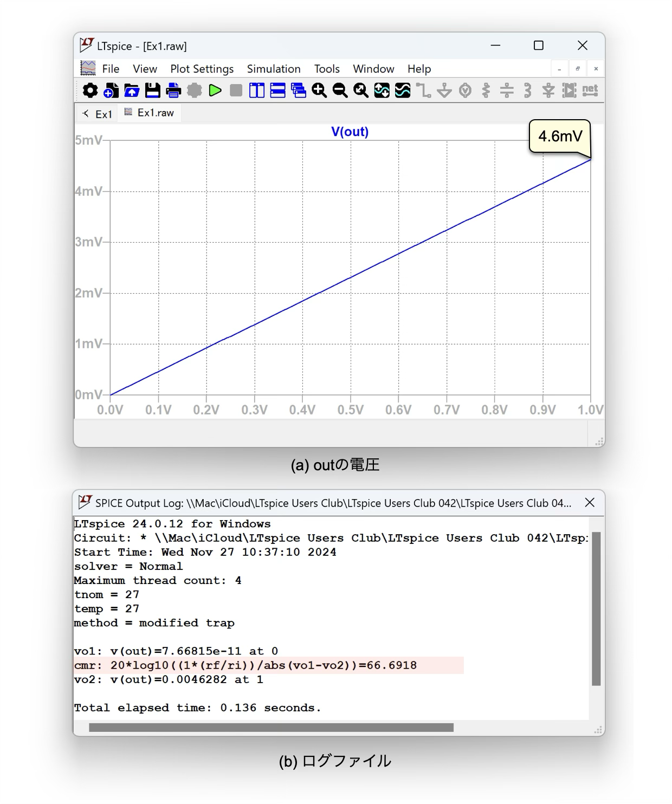Viewport: 672px width, 804px height.
Task: Place a Diode component
Action: coord(548,90)
